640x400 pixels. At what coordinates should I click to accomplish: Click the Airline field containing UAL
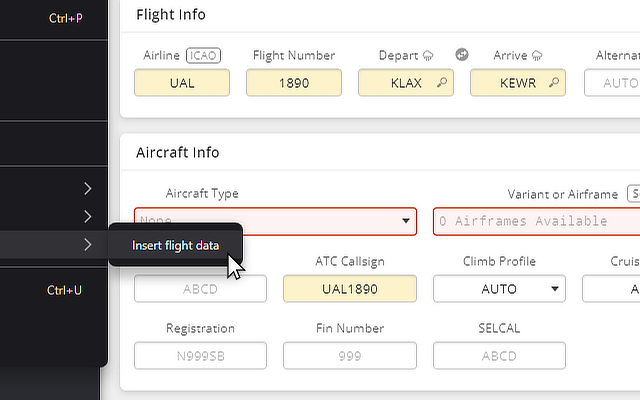[182, 83]
